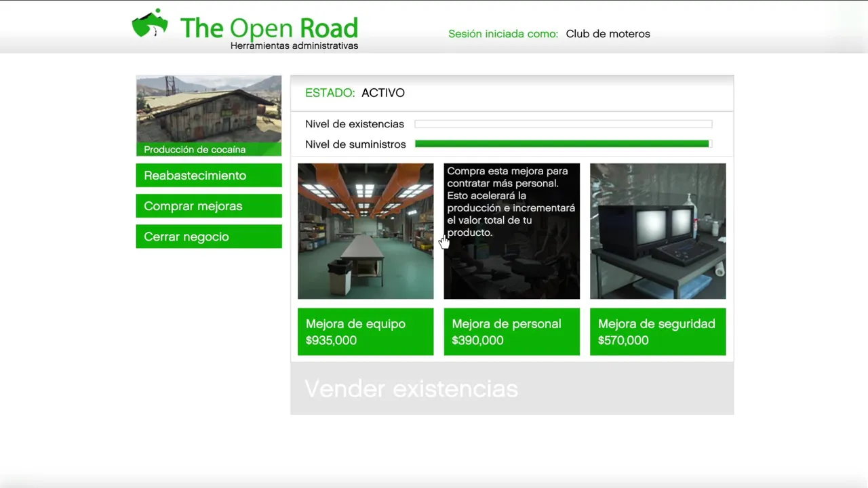Buy Mejora de equipo for $935,000

pos(366,331)
